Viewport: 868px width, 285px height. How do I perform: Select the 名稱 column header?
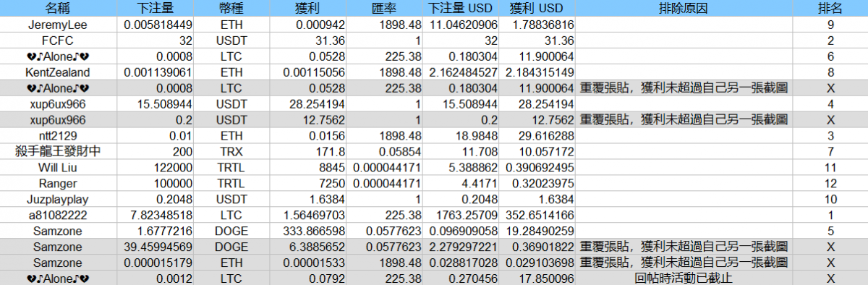coord(58,9)
